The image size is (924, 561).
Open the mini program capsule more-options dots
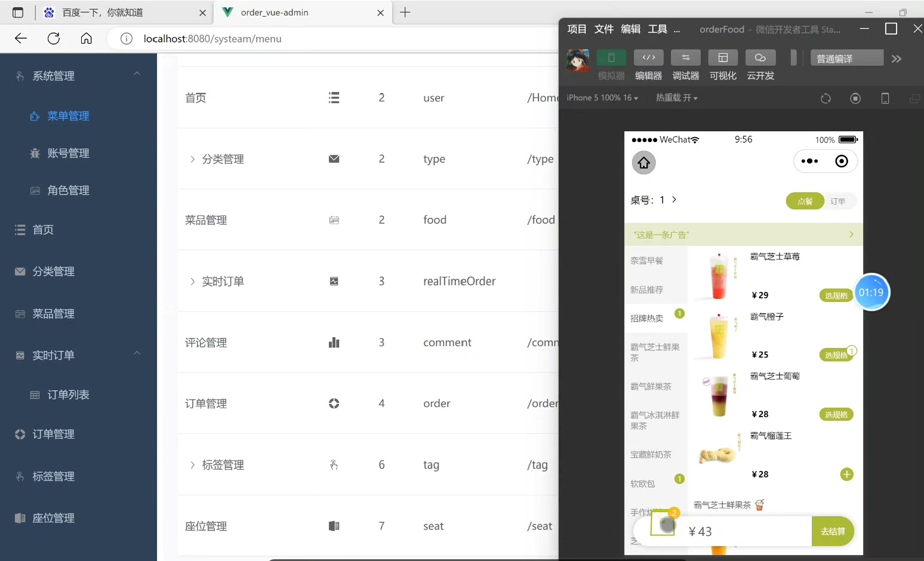tap(809, 161)
